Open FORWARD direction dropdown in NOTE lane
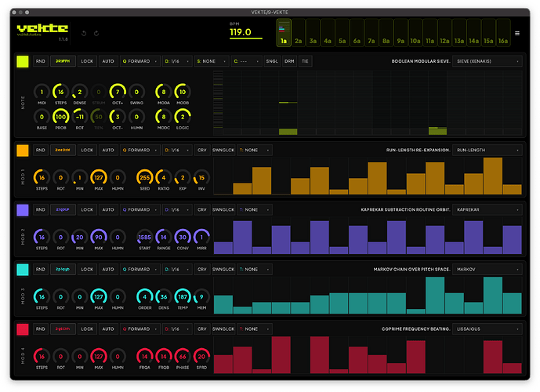Image resolution: width=540 pixels, height=392 pixels. coord(140,61)
